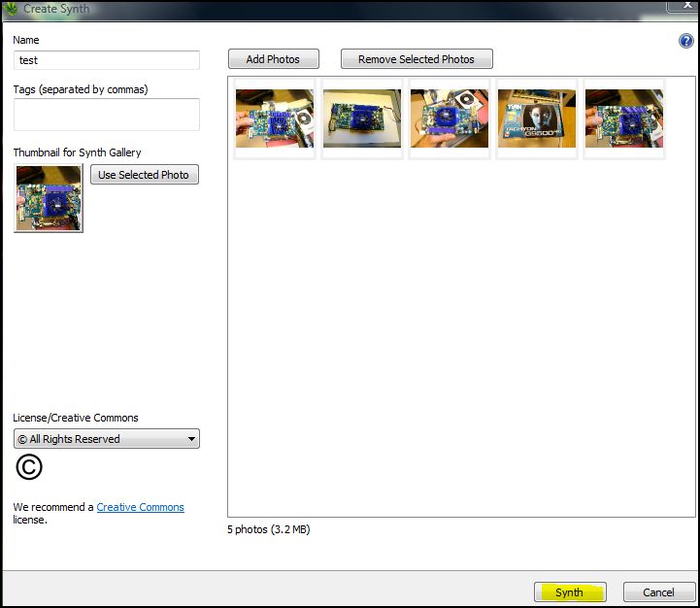
Task: Open the blue help icon
Action: click(685, 41)
